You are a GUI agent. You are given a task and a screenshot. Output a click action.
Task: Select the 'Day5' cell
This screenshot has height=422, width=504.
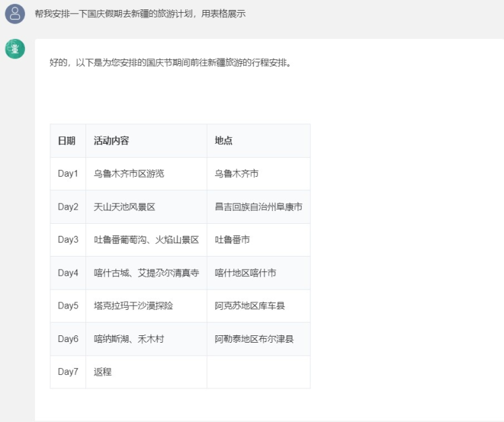coord(68,306)
